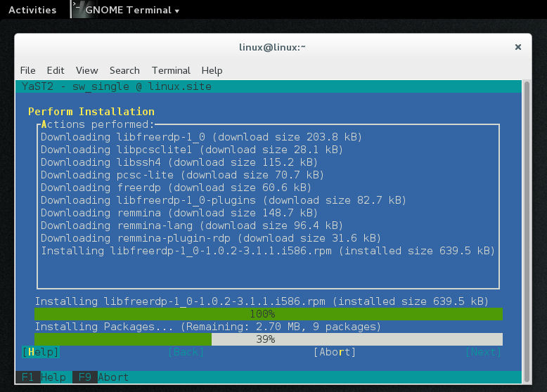Click the 'Downloading libpcsclite1' log line

coord(192,150)
